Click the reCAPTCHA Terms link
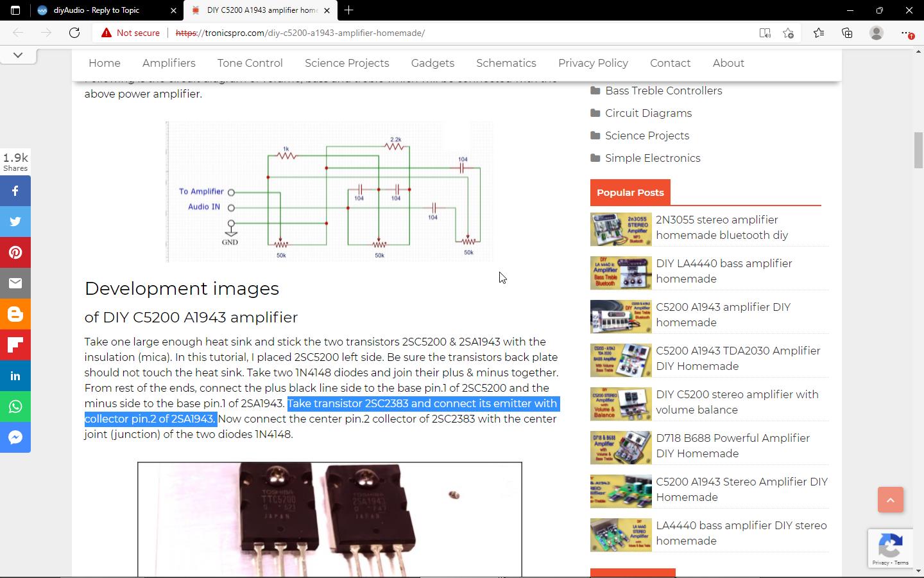Image resolution: width=924 pixels, height=578 pixels. (x=902, y=563)
